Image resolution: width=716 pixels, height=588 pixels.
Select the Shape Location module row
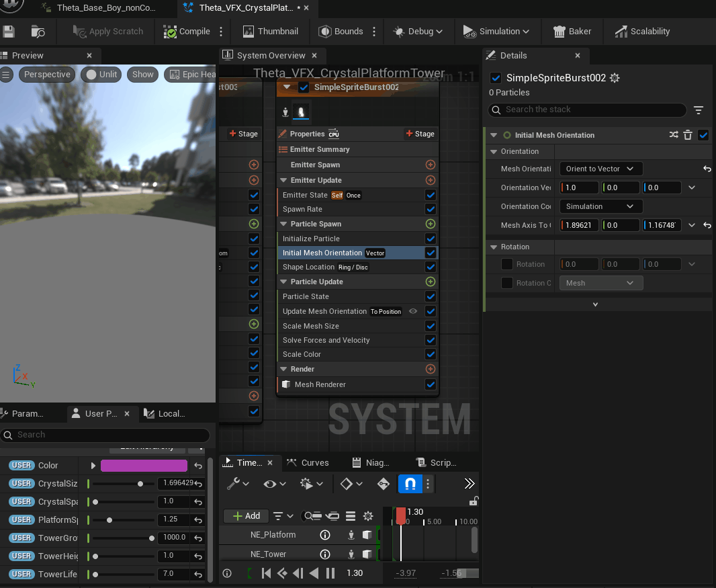(357, 267)
